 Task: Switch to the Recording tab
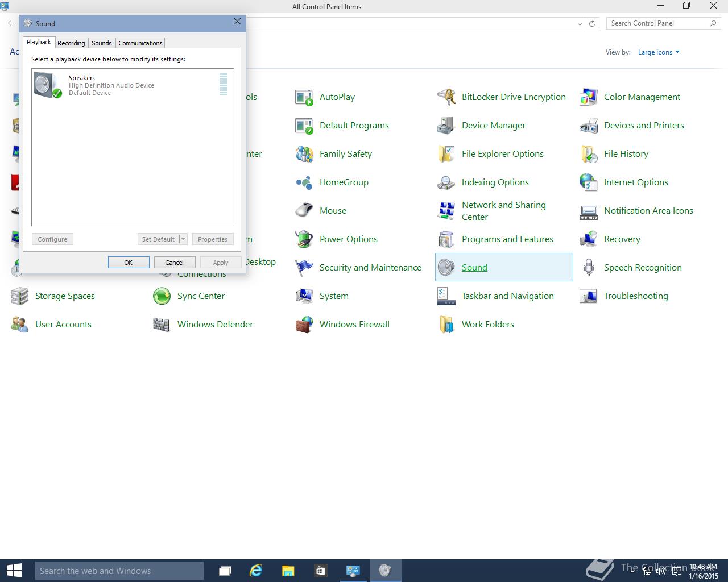(71, 43)
